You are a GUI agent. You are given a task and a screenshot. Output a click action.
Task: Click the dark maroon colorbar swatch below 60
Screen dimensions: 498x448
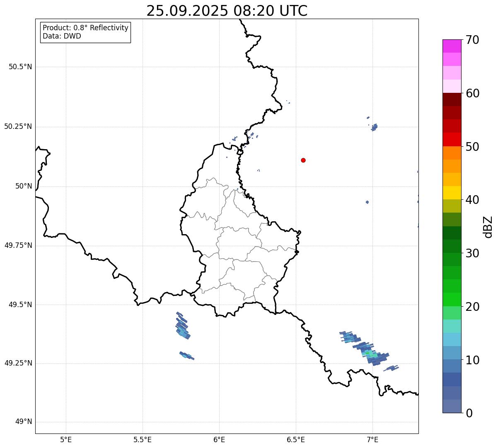[452, 99]
